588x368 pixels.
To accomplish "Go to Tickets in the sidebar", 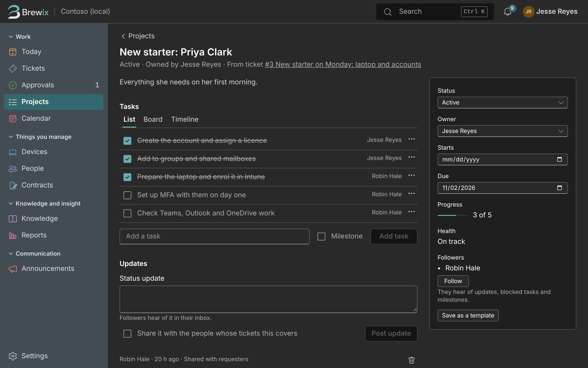I will click(54, 68).
